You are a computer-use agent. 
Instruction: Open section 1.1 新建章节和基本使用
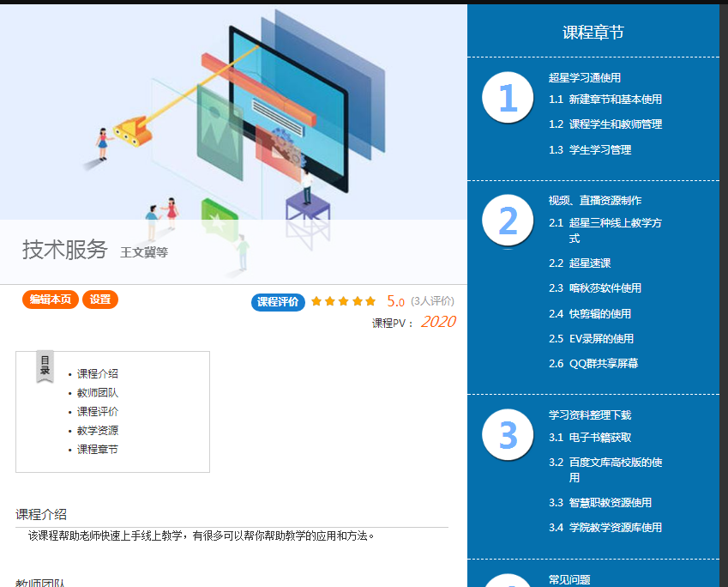605,99
